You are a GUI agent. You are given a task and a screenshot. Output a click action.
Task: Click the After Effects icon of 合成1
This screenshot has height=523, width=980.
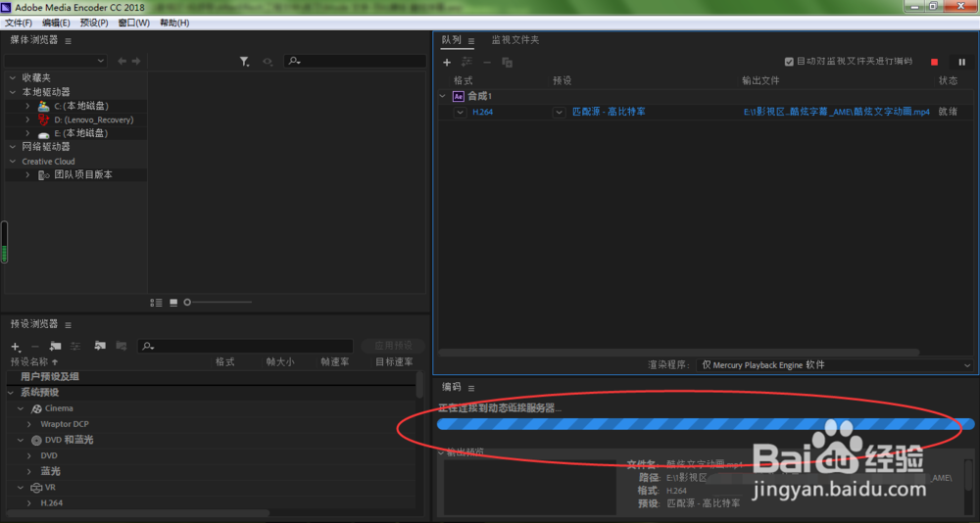(458, 96)
